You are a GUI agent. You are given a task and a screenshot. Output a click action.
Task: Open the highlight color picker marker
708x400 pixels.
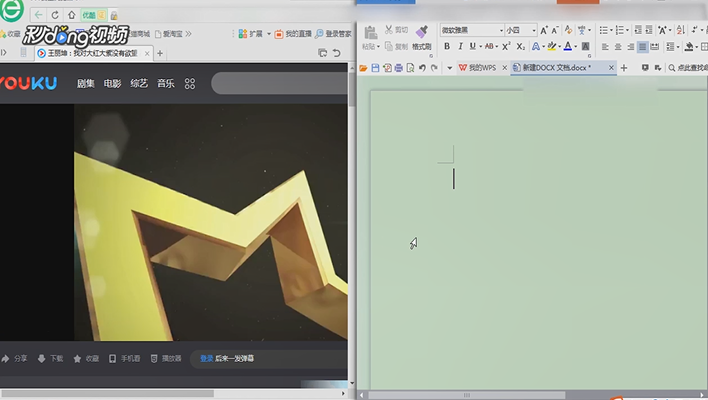[551, 46]
